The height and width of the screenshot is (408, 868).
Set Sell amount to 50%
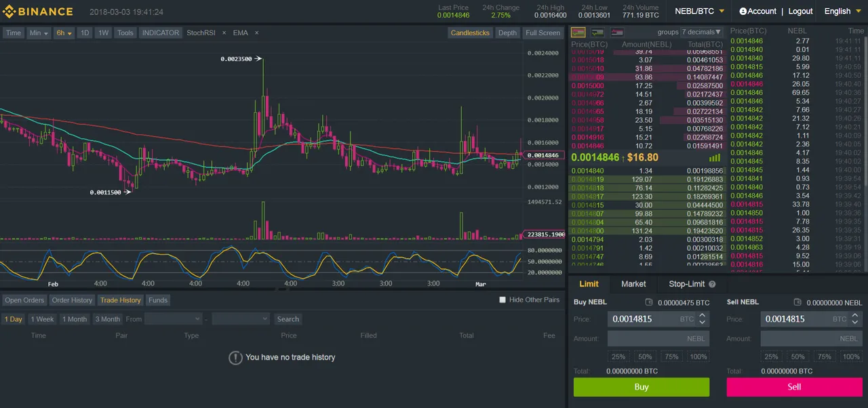pyautogui.click(x=797, y=356)
